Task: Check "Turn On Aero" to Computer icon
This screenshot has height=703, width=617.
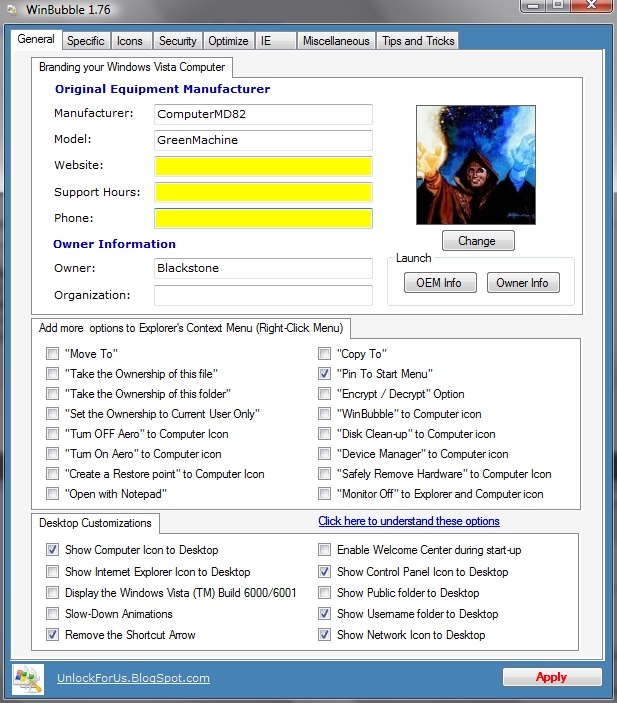Action: coord(52,454)
